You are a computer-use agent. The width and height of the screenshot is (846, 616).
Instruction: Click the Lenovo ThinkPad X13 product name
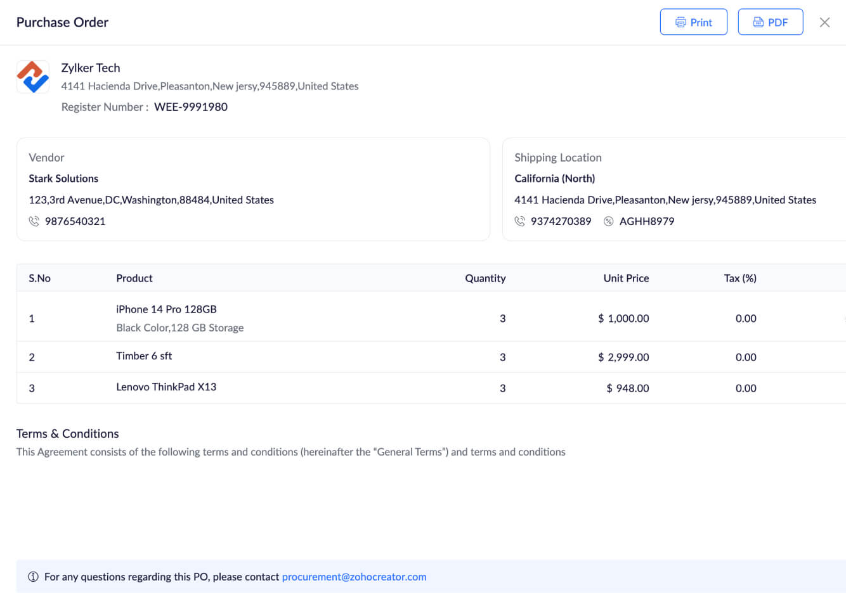pos(166,387)
